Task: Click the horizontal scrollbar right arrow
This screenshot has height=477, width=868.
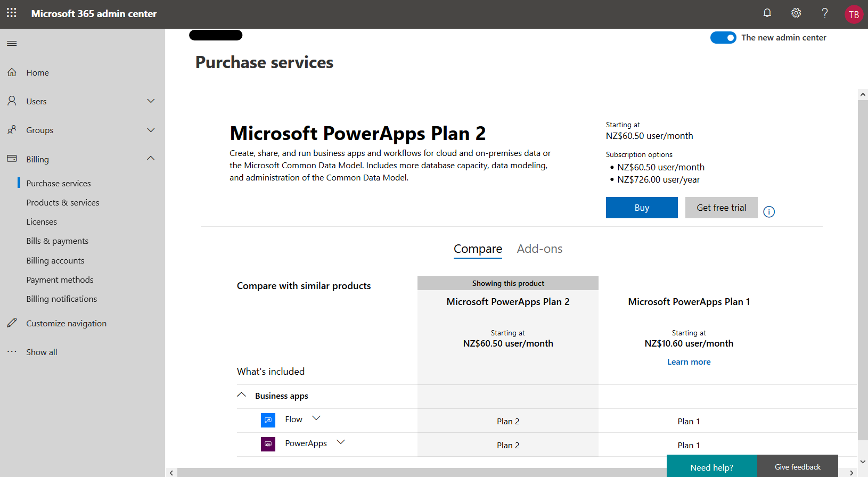Action: [x=851, y=472]
